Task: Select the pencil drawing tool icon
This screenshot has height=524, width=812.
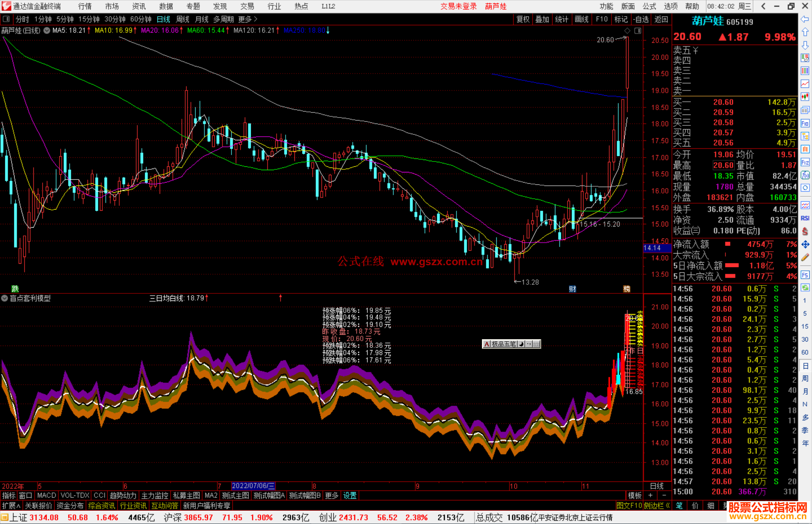Action: click(805, 257)
